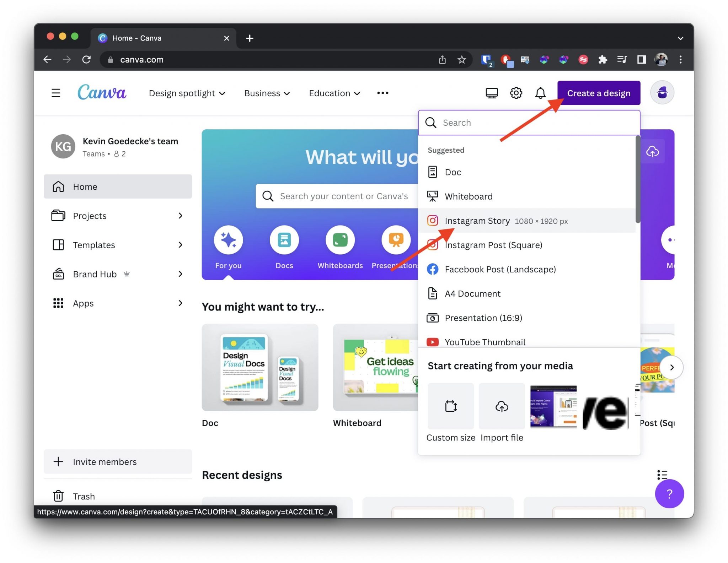Open the Templates section

(x=93, y=245)
